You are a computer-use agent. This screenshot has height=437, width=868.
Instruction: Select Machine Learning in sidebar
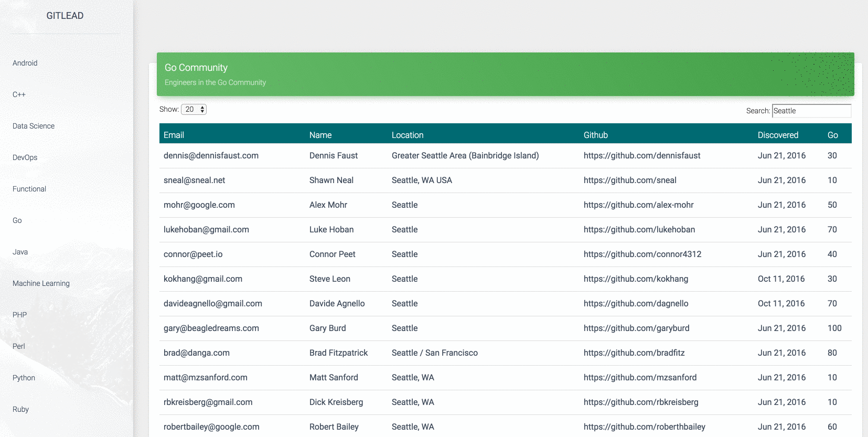(x=41, y=283)
